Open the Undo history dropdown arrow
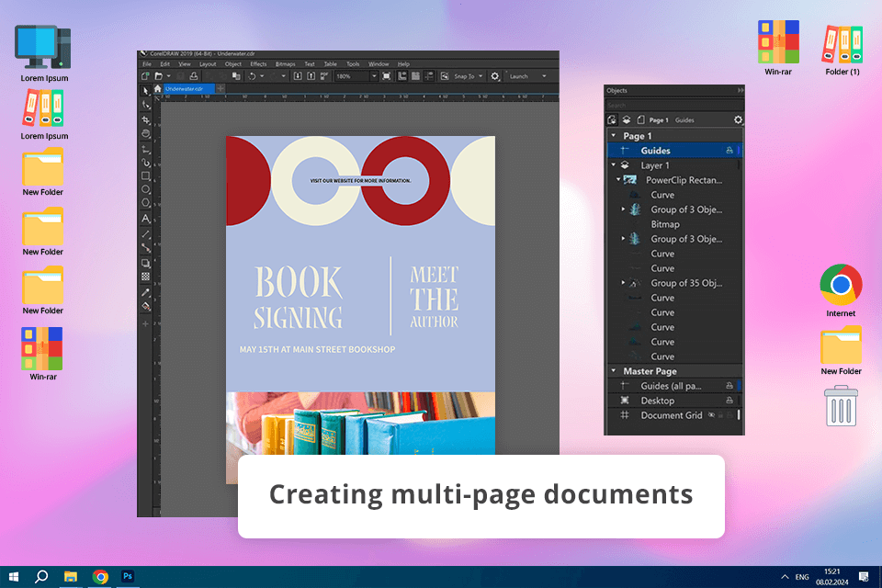Viewport: 882px width, 588px height. tap(262, 76)
